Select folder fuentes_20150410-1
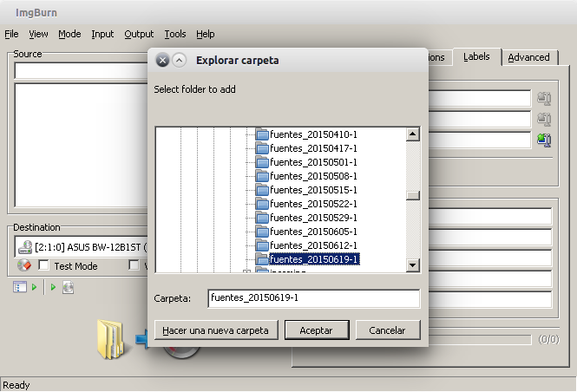 pos(313,134)
